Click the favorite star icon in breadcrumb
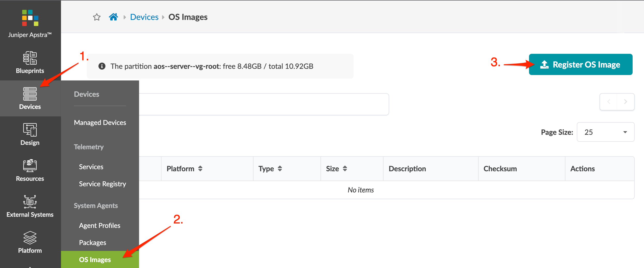Image resolution: width=644 pixels, height=268 pixels. [97, 17]
